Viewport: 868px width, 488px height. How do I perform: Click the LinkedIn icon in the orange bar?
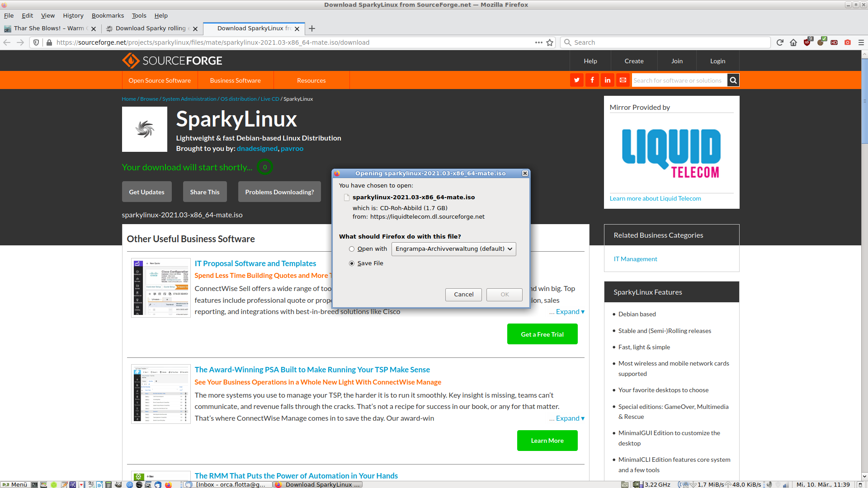[608, 80]
